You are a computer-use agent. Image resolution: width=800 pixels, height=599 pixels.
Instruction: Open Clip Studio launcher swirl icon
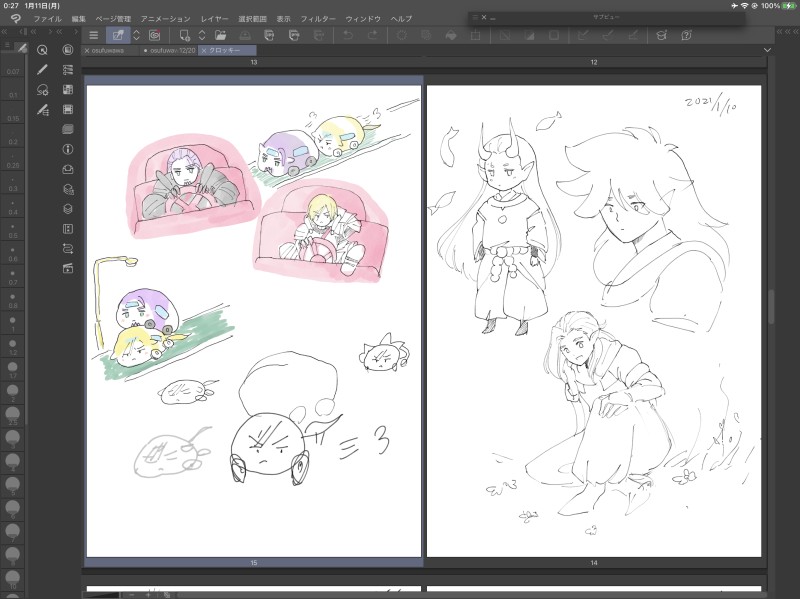point(155,35)
